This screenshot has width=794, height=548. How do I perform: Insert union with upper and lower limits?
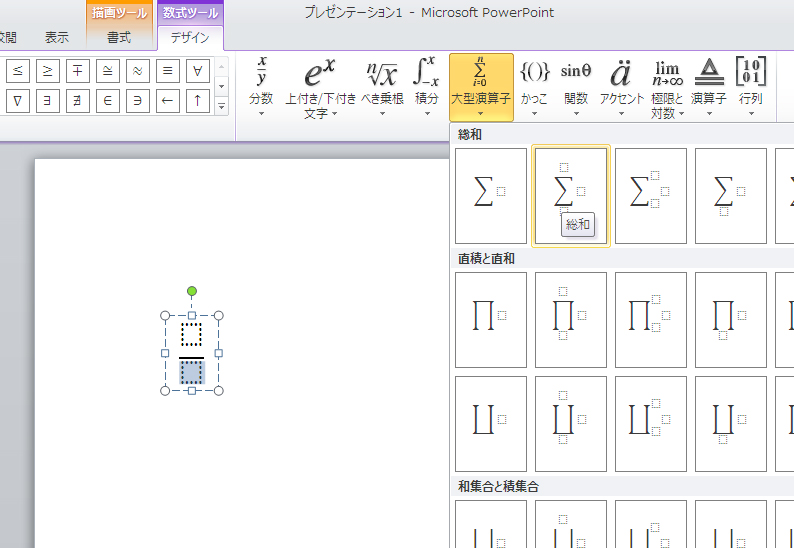[571, 524]
